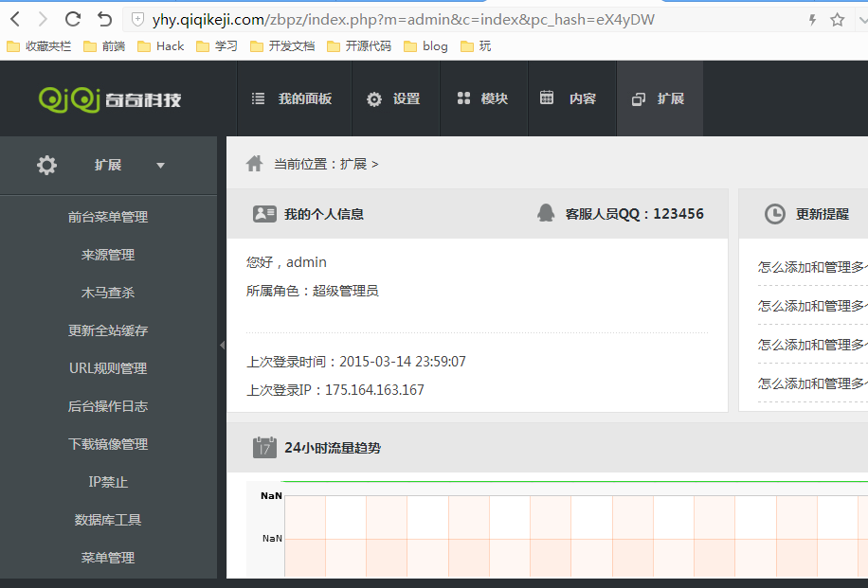Click the 24小时流量趋势 panel title

(333, 448)
